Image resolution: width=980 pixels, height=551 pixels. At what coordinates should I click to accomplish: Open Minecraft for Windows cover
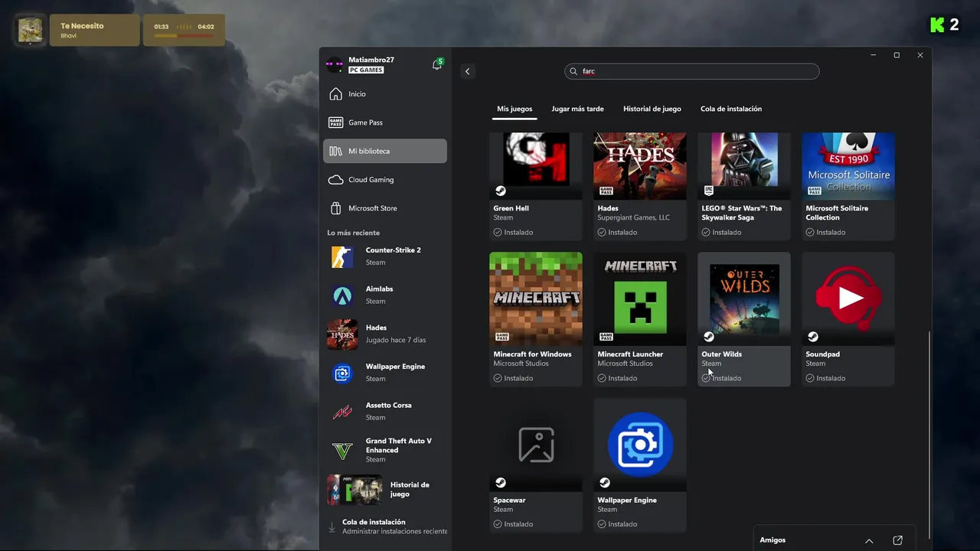(x=536, y=298)
